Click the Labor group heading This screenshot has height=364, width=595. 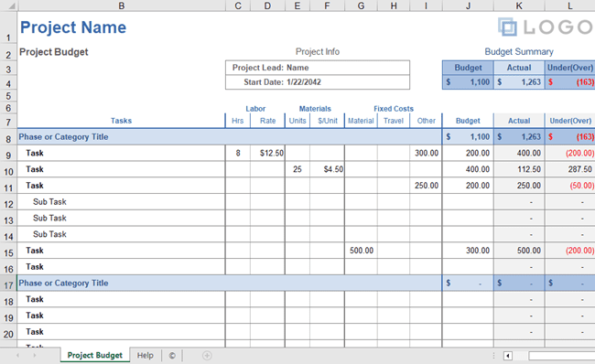[255, 109]
